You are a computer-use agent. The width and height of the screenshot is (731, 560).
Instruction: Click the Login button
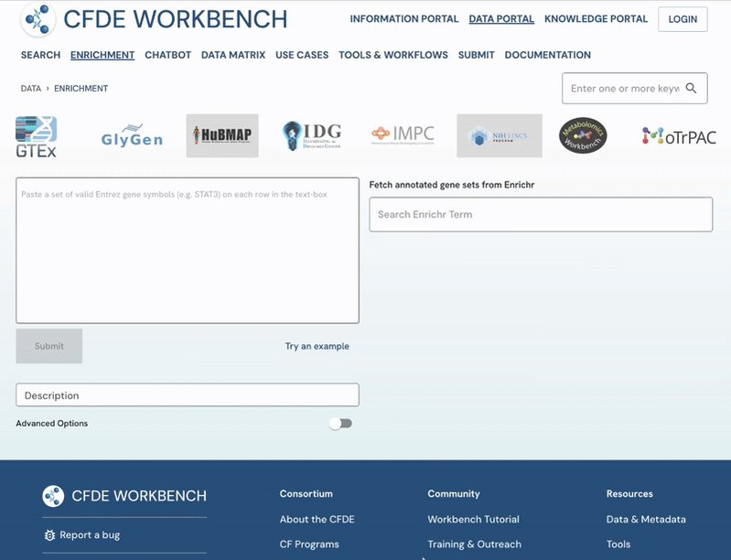point(683,19)
